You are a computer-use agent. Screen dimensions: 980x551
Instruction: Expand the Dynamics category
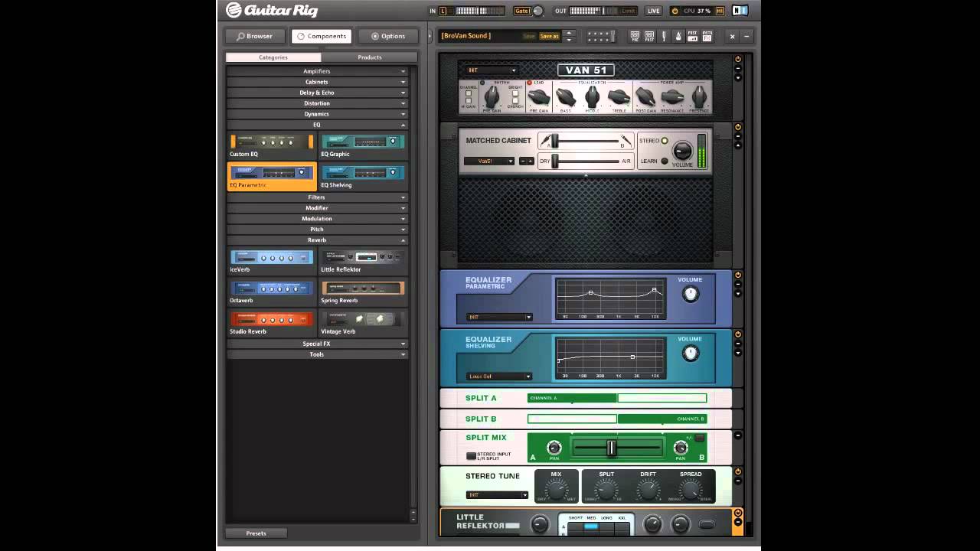pyautogui.click(x=317, y=114)
